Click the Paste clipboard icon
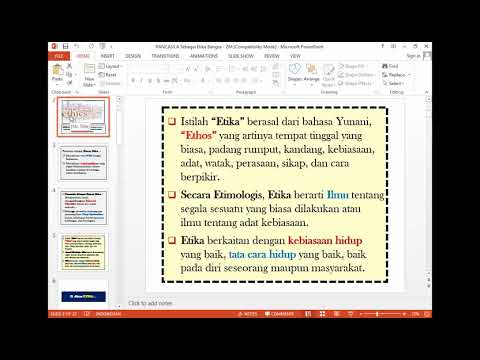 point(57,70)
